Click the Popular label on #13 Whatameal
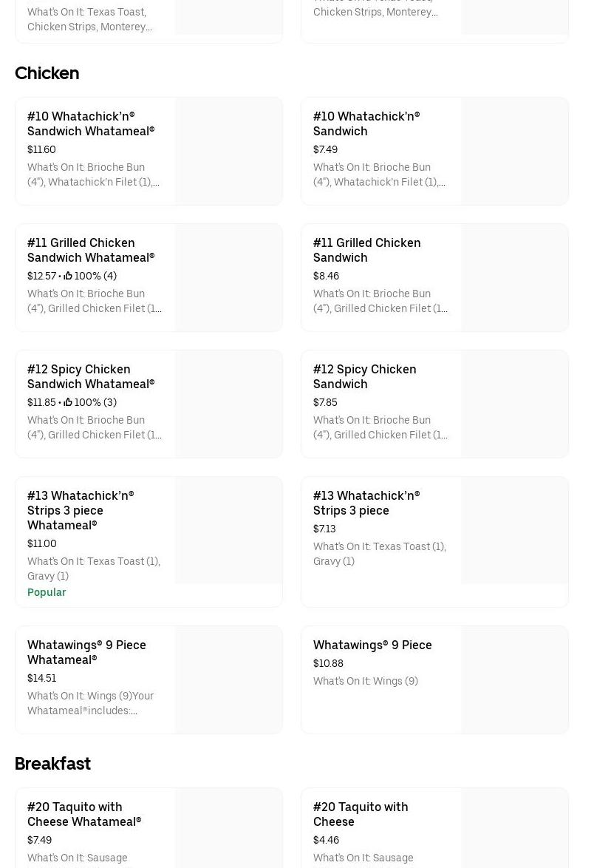The image size is (594, 868). tap(47, 592)
